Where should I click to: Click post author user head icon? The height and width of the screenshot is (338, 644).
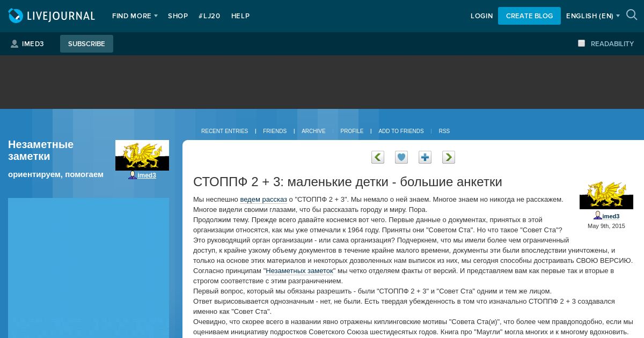(597, 216)
